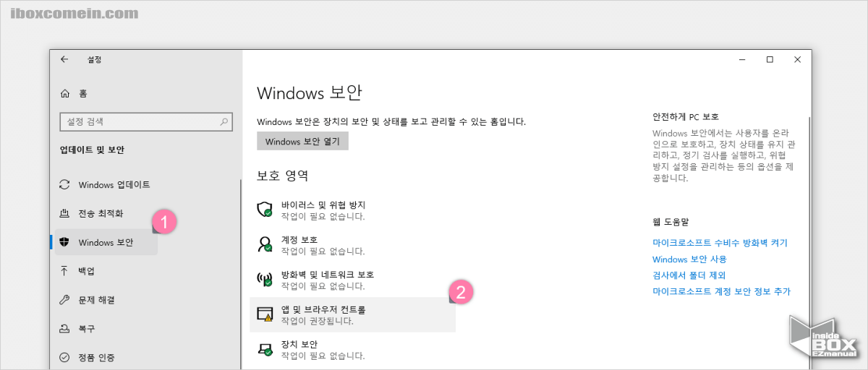Click the 복구 person icon
The height and width of the screenshot is (370, 868).
[64, 328]
